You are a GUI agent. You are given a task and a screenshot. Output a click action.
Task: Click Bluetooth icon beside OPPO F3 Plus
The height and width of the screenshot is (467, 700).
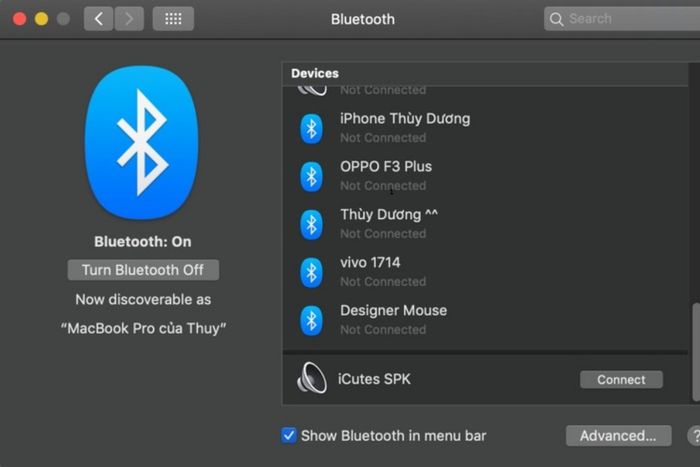[311, 177]
